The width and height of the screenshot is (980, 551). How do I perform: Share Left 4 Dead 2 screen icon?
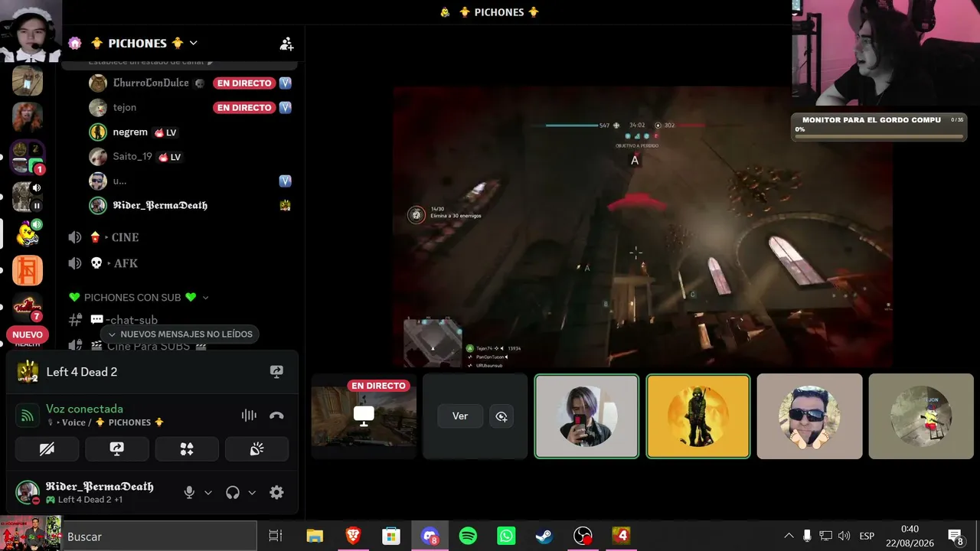pos(276,371)
